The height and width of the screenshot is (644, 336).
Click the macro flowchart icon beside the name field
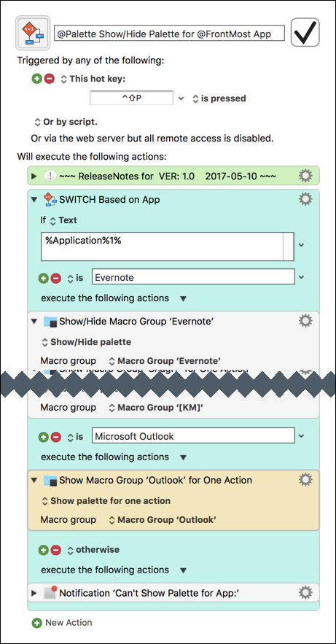pos(33,32)
